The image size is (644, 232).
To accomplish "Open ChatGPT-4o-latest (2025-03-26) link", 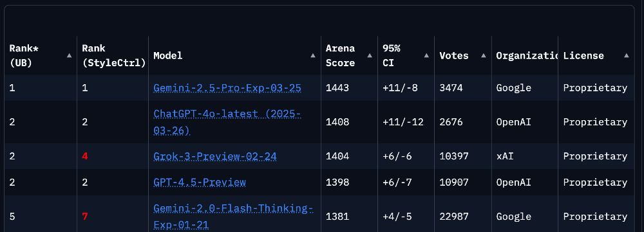I will (x=227, y=122).
